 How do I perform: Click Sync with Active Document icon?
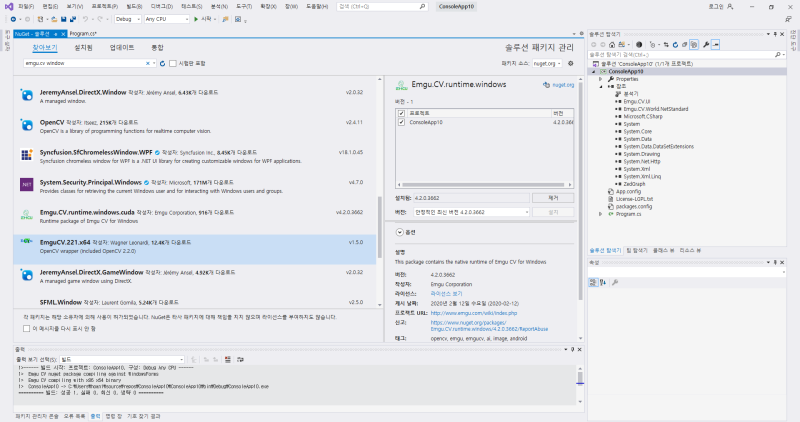coord(666,45)
